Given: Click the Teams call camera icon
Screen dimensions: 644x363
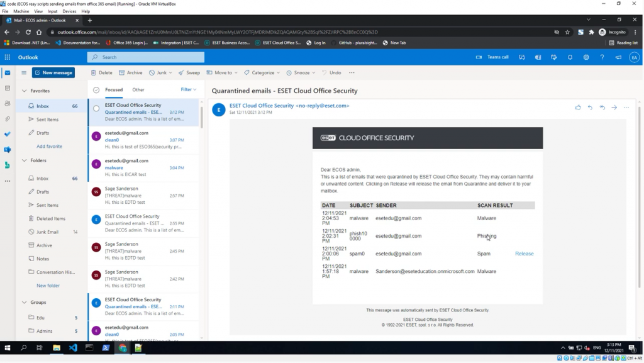Looking at the screenshot, I should [x=479, y=57].
